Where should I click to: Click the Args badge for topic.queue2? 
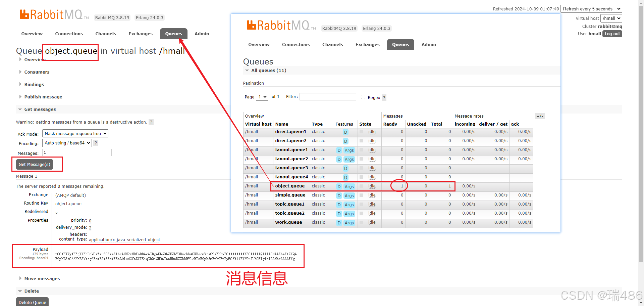[349, 214]
